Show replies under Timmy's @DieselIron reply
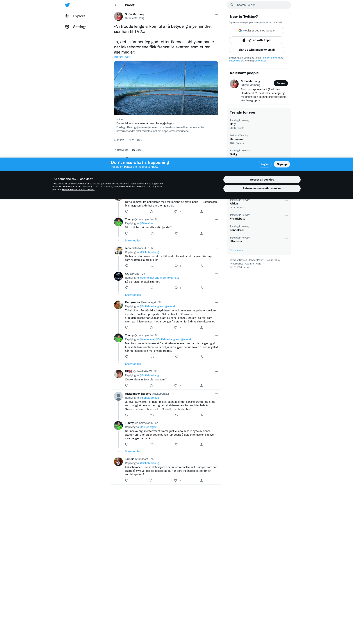 133,241
